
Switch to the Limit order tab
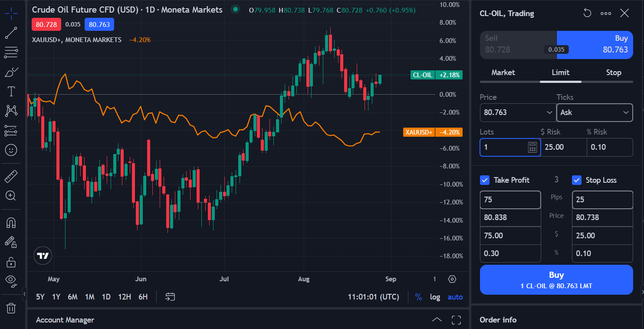click(x=560, y=72)
